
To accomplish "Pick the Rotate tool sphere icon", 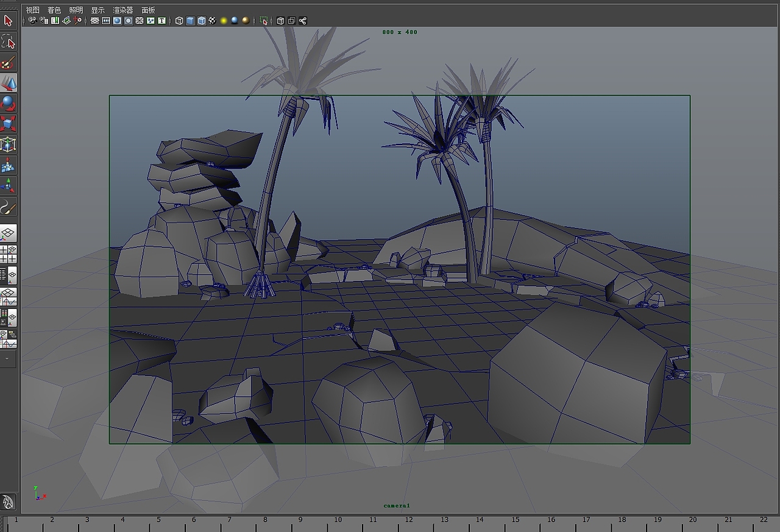I will click(8, 104).
